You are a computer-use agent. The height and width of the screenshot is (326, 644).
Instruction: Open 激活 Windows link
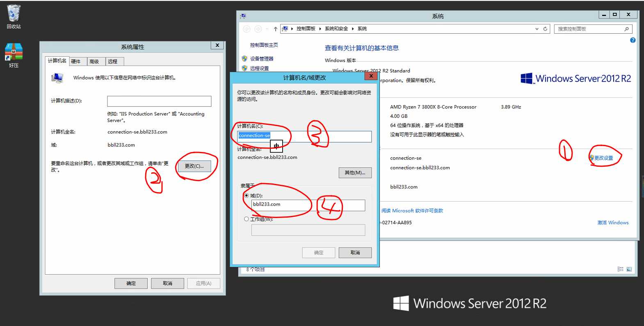coord(613,223)
